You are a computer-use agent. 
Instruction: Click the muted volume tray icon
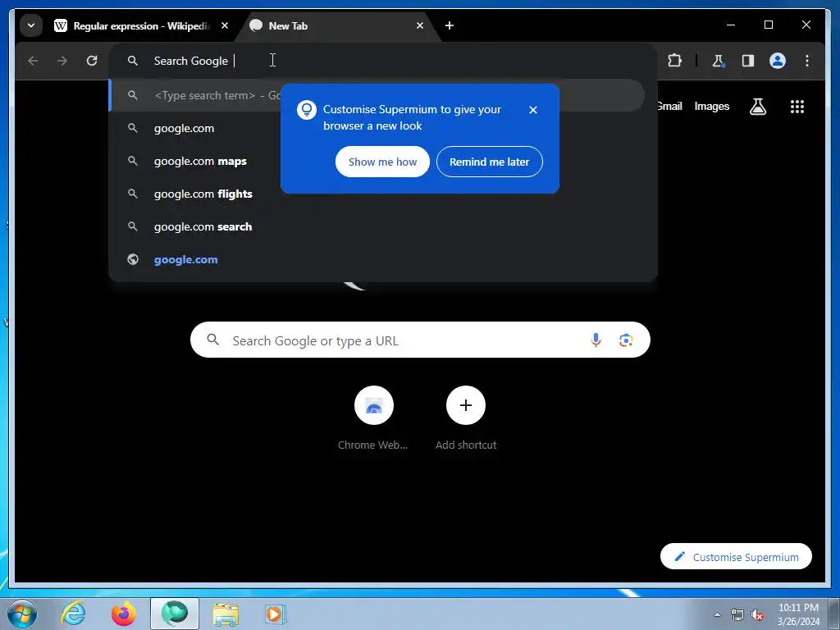[757, 614]
